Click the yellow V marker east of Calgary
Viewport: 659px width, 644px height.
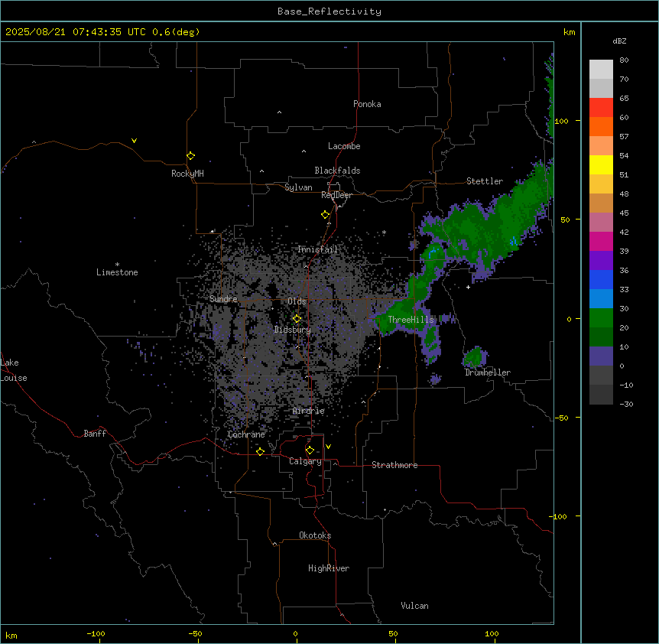(x=328, y=447)
